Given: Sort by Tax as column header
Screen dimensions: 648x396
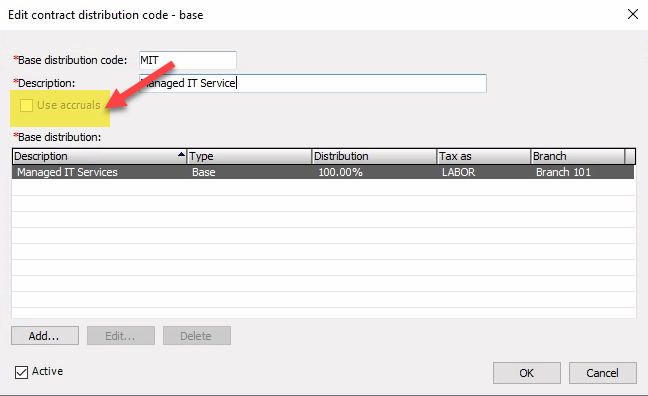Looking at the screenshot, I should pos(484,156).
